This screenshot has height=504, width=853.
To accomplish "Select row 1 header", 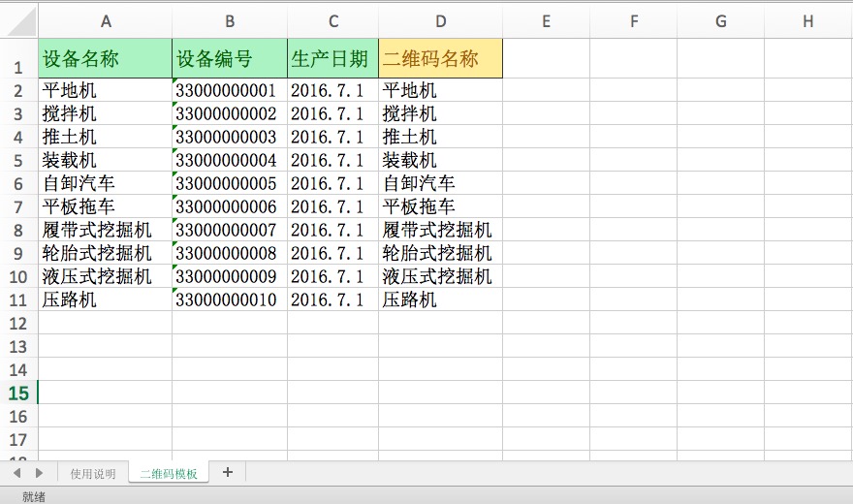I will click(x=18, y=59).
